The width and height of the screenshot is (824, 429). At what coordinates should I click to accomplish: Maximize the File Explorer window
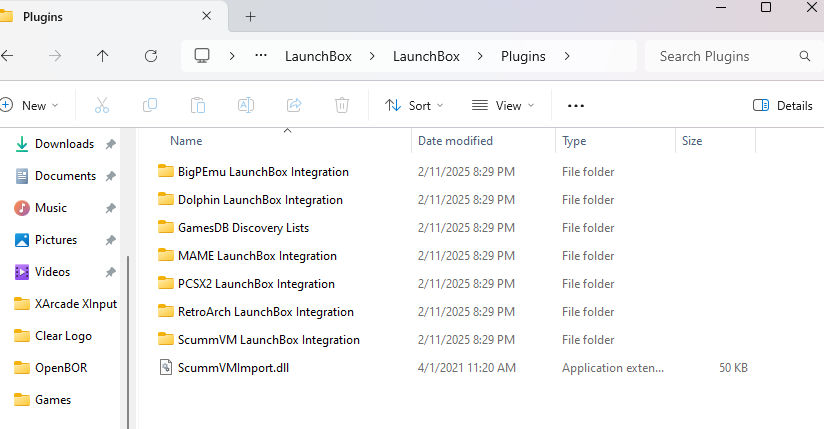[766, 7]
